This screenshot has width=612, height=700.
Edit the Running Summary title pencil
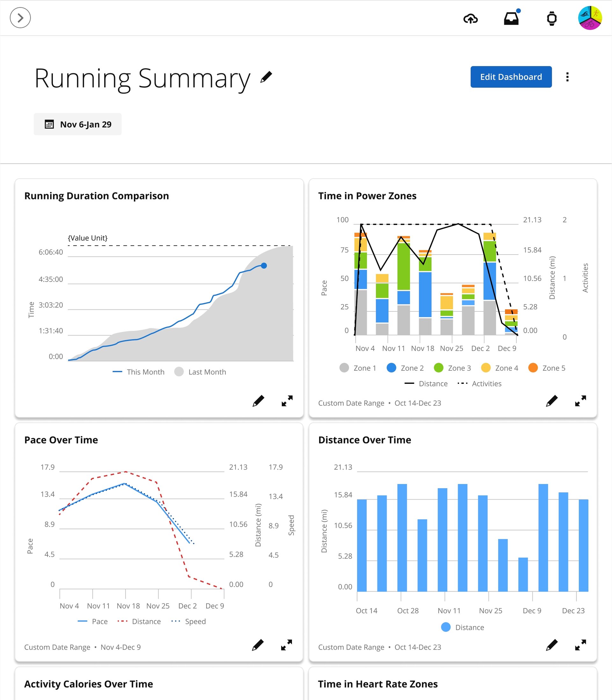coord(266,77)
